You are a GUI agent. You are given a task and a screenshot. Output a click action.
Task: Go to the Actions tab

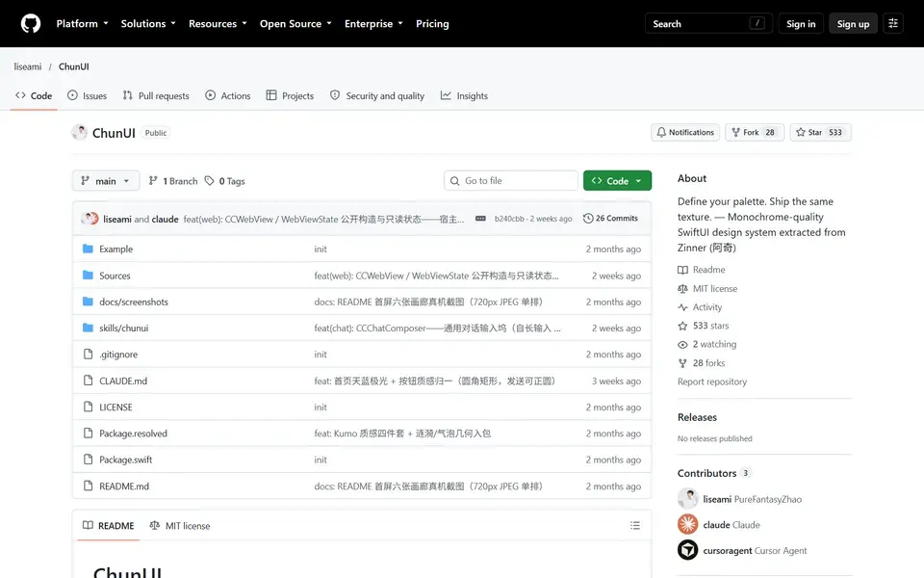coord(228,95)
